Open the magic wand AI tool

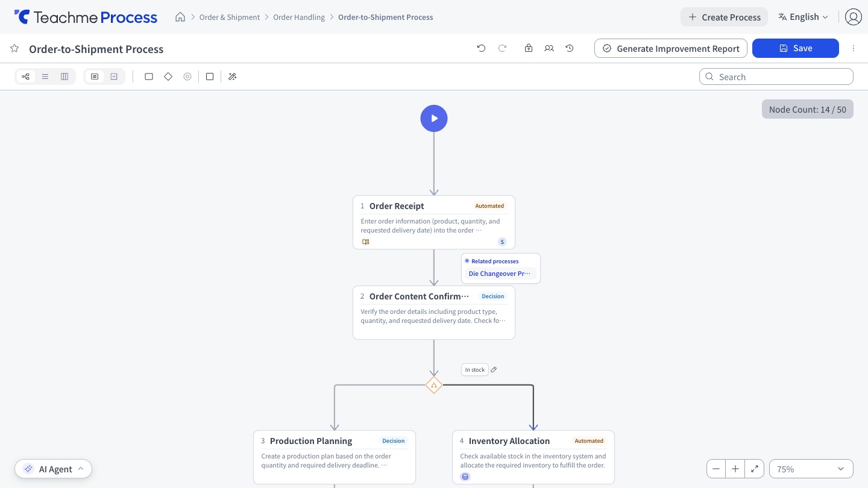pos(233,77)
